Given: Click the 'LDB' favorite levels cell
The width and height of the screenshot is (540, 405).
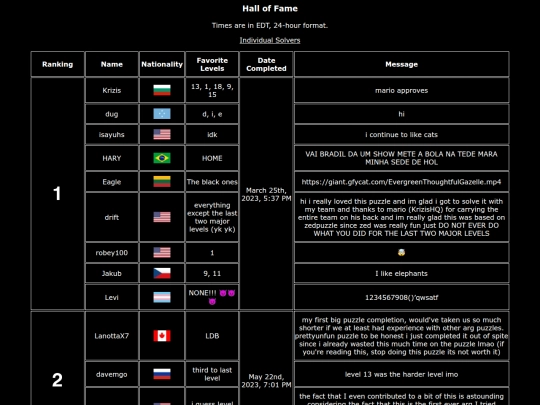Looking at the screenshot, I should tap(212, 336).
